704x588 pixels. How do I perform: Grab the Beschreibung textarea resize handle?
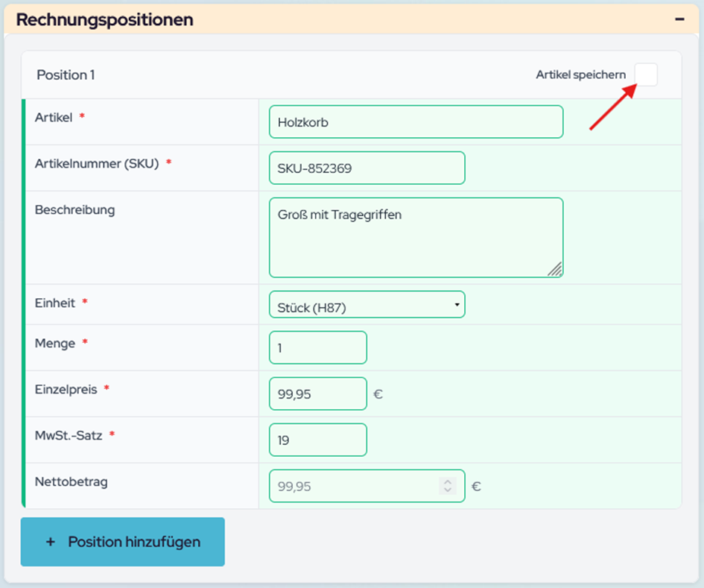(555, 270)
